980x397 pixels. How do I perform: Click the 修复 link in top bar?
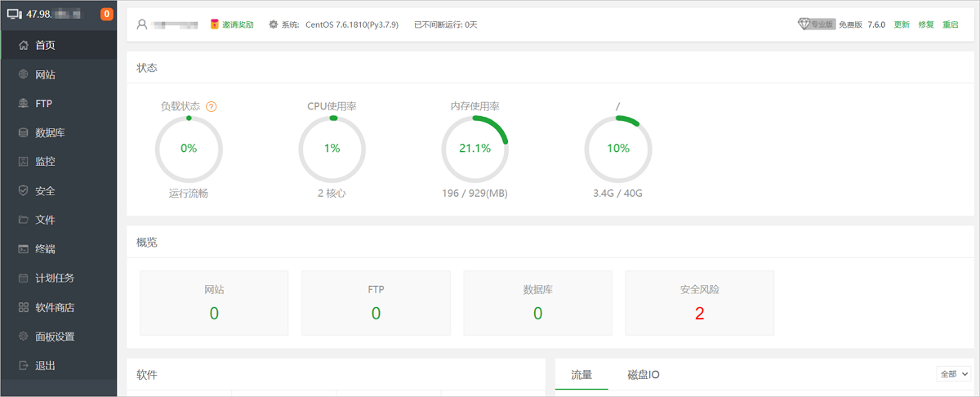point(926,25)
